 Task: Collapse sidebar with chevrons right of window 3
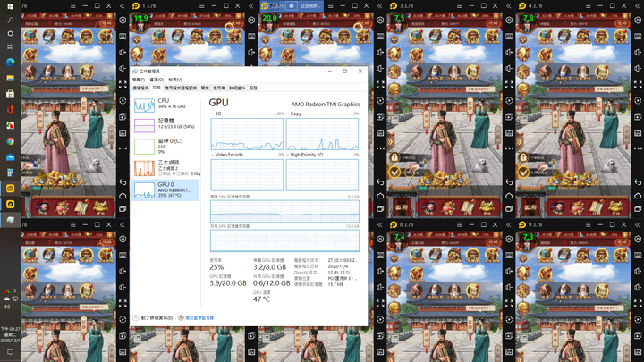[508, 5]
